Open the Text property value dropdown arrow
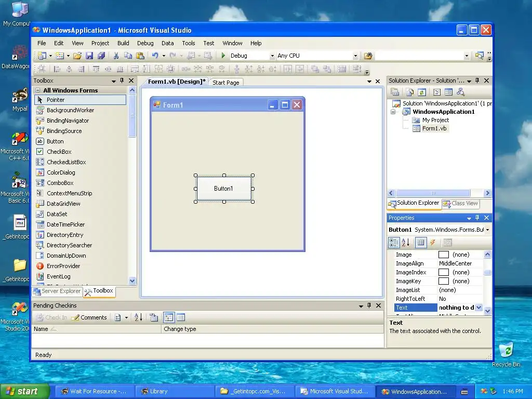This screenshot has width=532, height=399. [478, 308]
